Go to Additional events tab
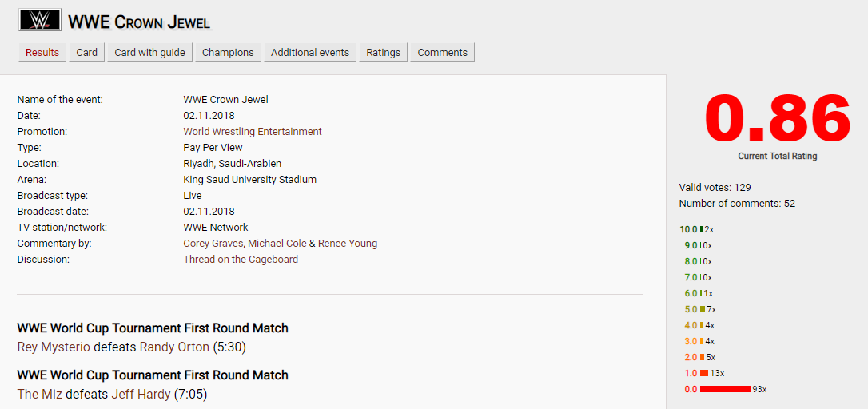Image resolution: width=868 pixels, height=409 pixels. (310, 53)
